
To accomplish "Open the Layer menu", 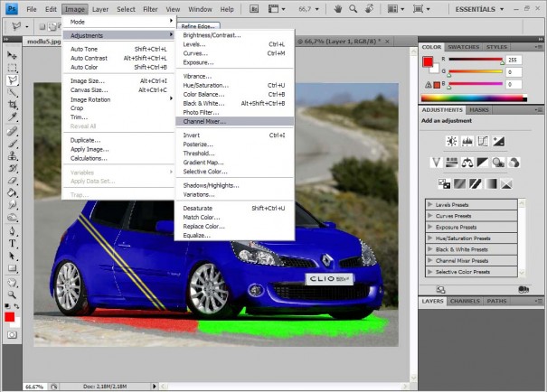I will pyautogui.click(x=100, y=9).
